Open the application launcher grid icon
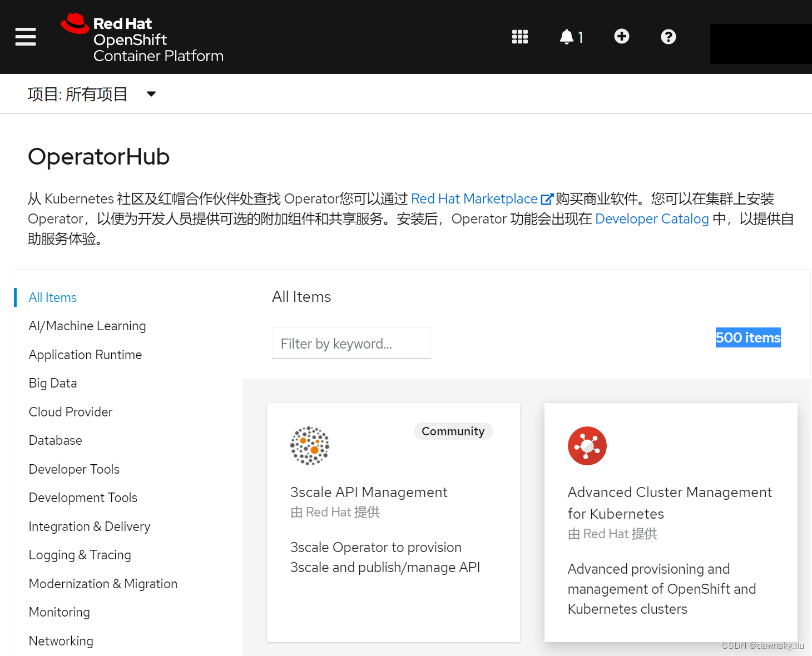 tap(520, 37)
